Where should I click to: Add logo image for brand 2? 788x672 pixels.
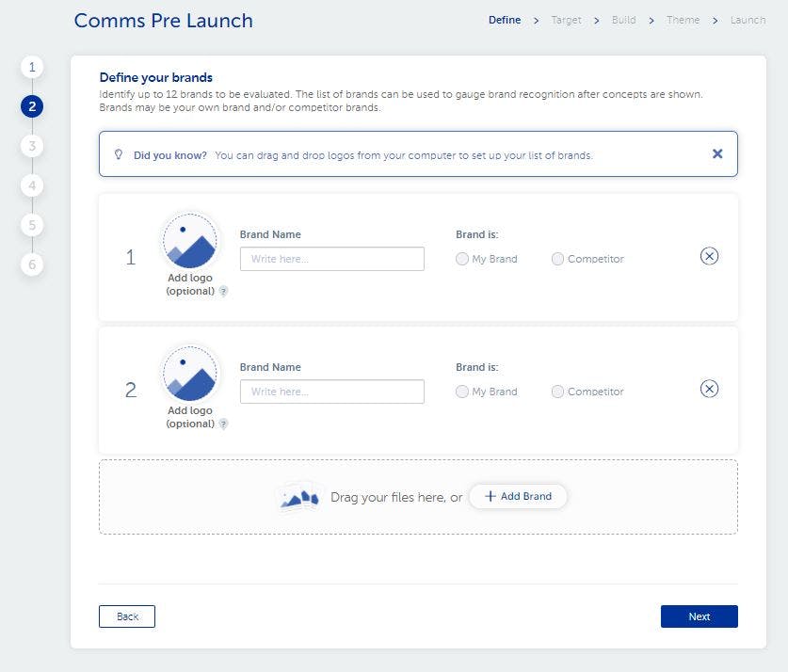click(190, 373)
